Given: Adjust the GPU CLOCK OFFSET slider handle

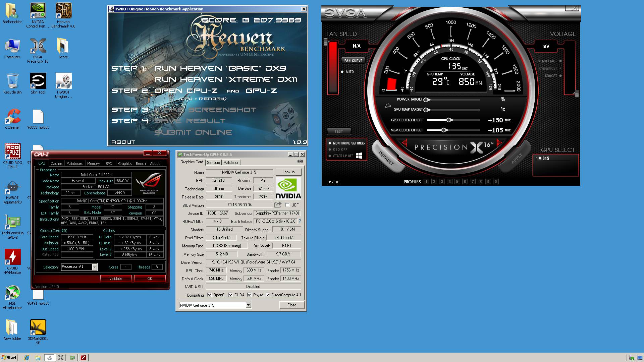Looking at the screenshot, I should tap(449, 120).
